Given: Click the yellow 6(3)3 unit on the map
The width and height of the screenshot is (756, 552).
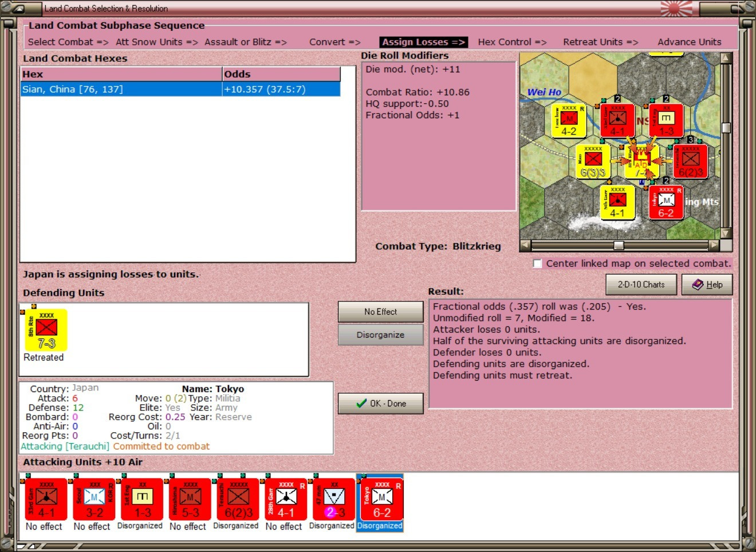Looking at the screenshot, I should [x=593, y=162].
